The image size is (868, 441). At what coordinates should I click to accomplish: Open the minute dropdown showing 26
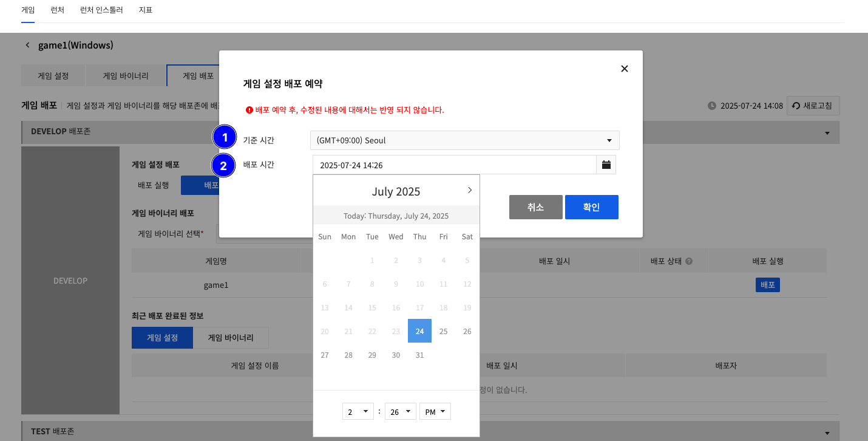(x=400, y=412)
